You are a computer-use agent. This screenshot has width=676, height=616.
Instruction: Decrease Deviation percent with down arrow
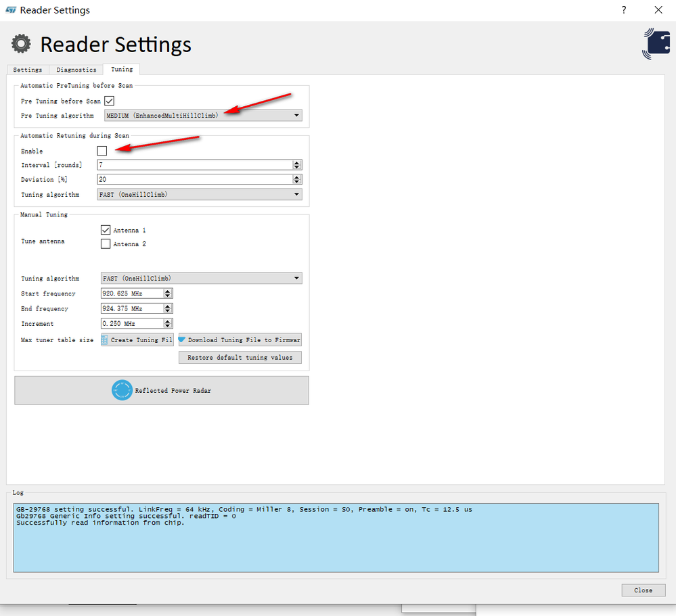[x=296, y=182]
